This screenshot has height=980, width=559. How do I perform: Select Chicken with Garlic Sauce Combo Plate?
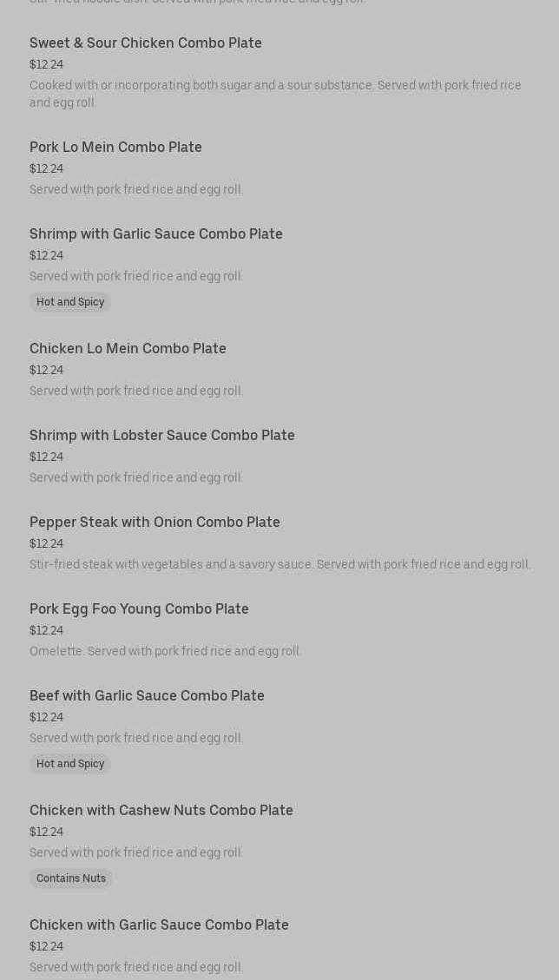[159, 924]
